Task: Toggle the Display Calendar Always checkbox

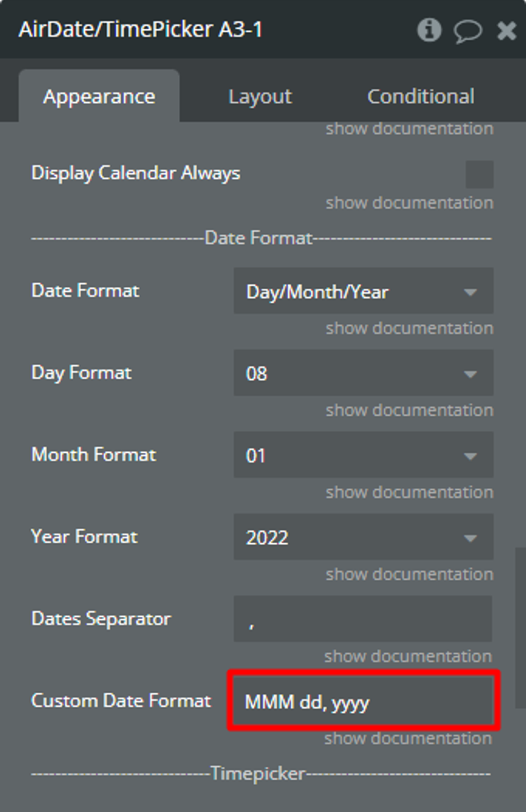Action: [x=479, y=174]
